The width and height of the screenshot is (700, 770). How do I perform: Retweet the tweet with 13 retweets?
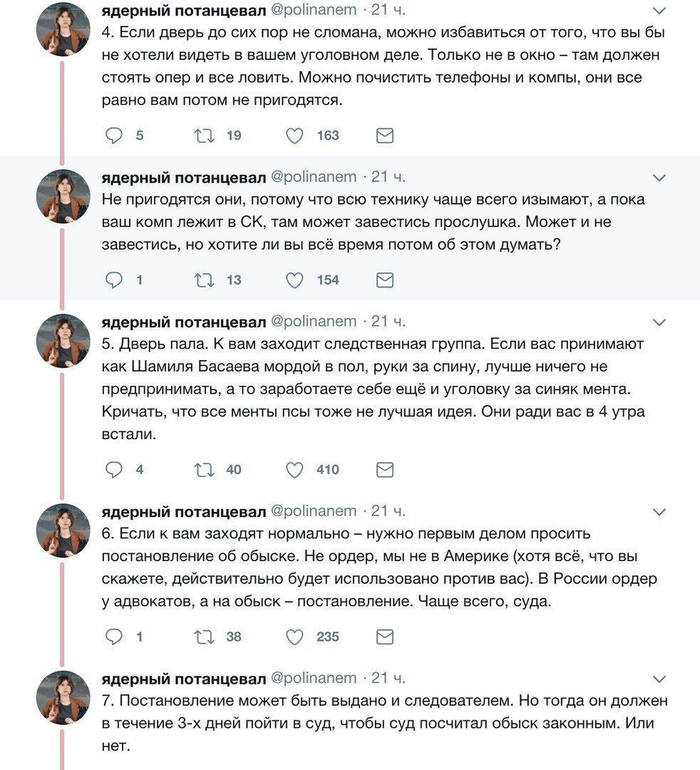(x=205, y=280)
